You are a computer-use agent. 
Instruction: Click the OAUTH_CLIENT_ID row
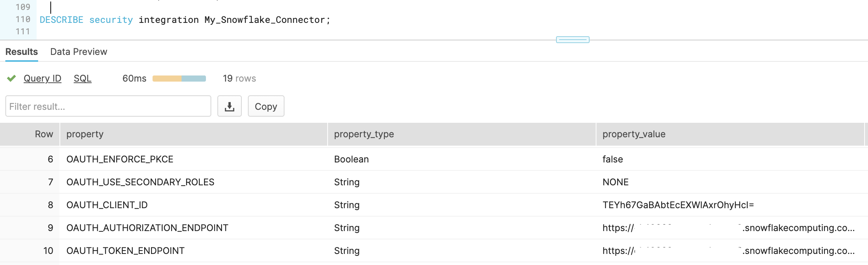pos(108,205)
